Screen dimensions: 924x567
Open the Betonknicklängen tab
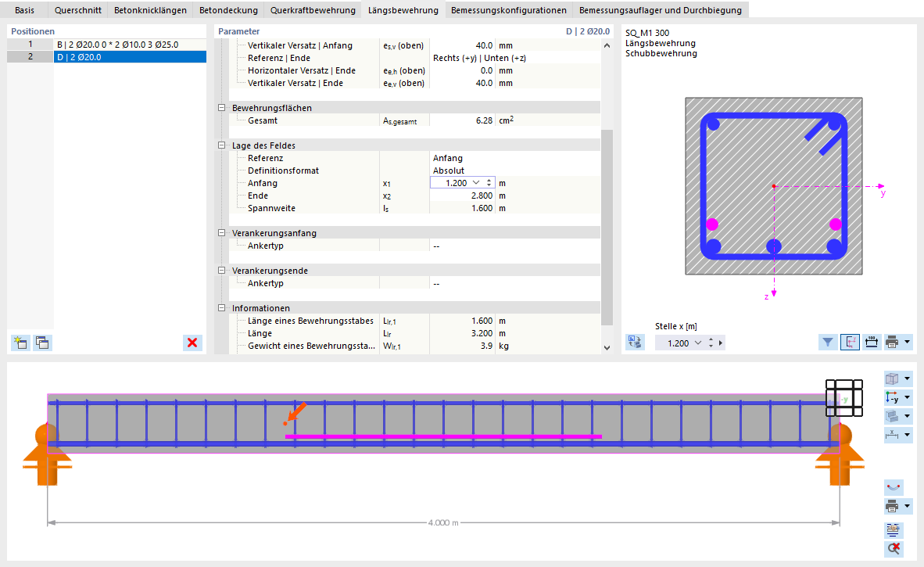pos(150,10)
